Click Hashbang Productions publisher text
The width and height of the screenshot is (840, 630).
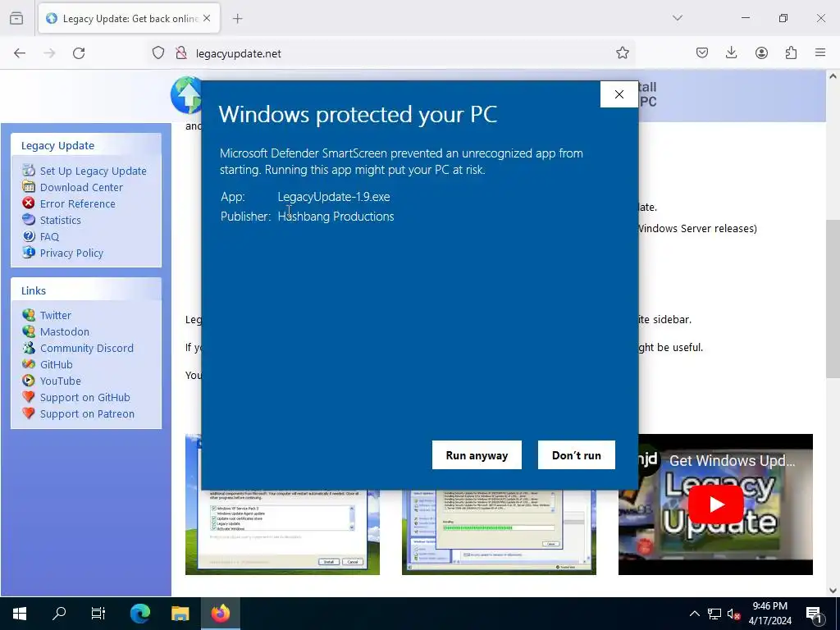pos(336,217)
